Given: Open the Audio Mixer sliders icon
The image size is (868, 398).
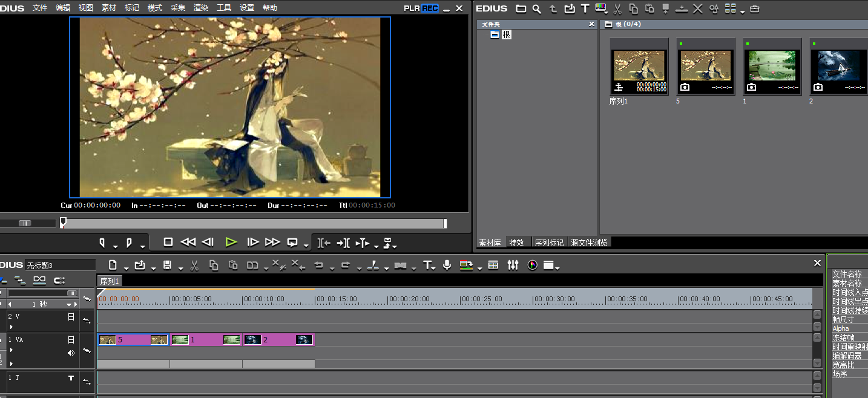Looking at the screenshot, I should click(513, 265).
